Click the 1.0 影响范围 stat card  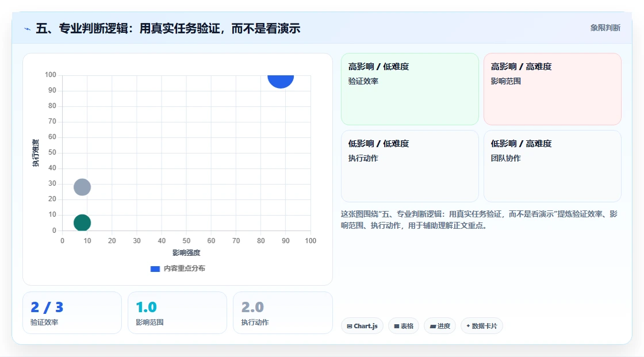[178, 313]
